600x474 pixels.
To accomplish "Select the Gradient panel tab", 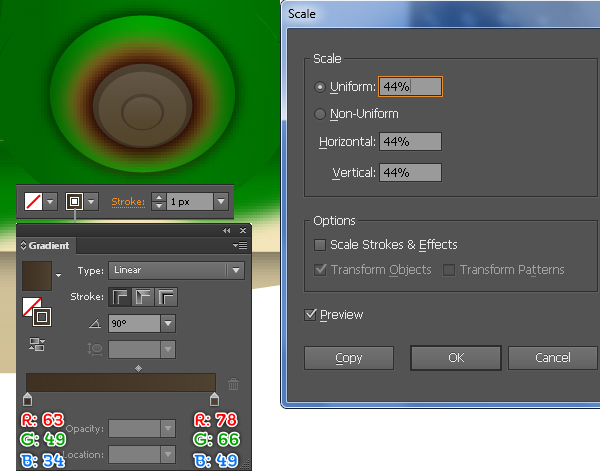I will point(46,245).
